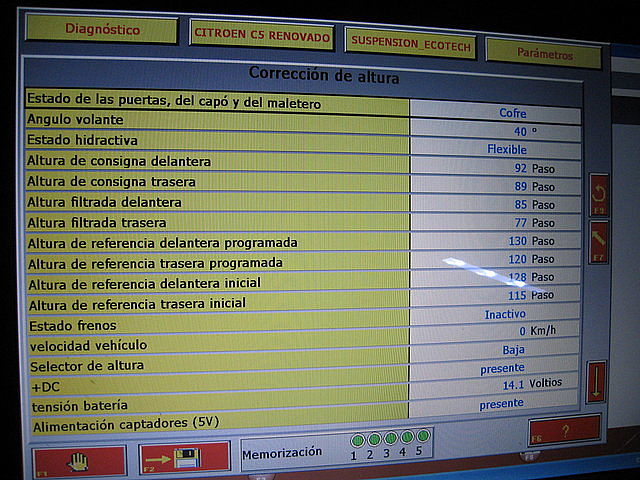Select the Estado frenos parameter row
640x480 pixels.
(215, 325)
